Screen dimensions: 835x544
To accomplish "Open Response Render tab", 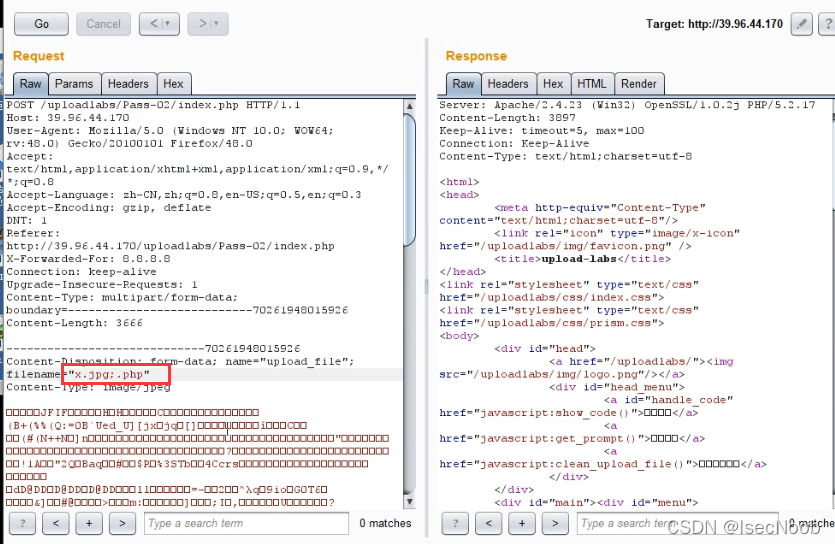I will coord(639,84).
